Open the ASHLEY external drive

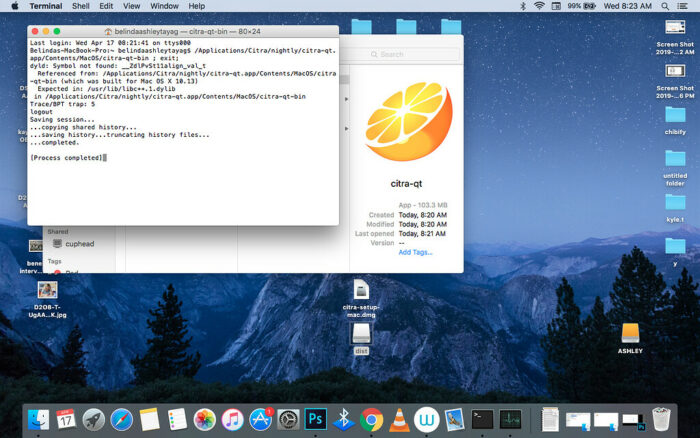pyautogui.click(x=630, y=338)
